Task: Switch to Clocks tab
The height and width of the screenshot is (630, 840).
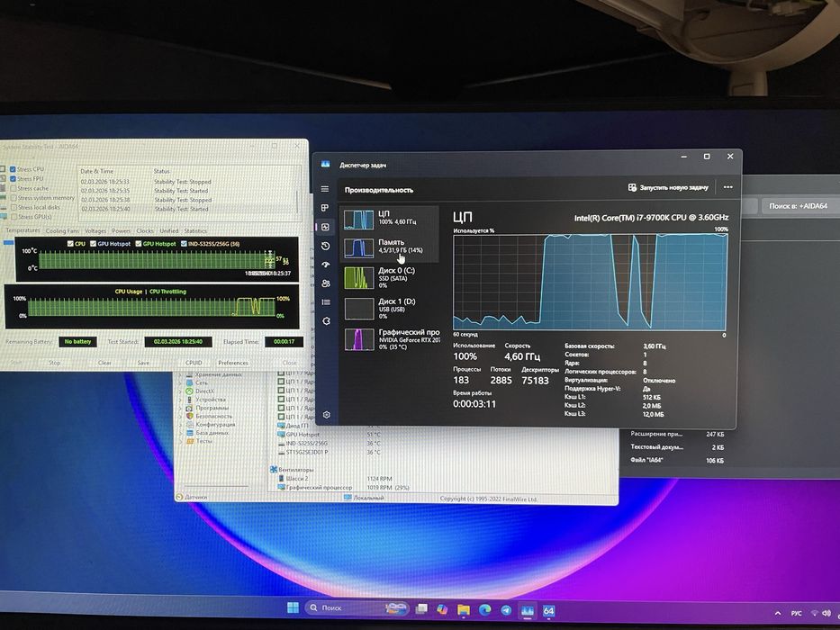Action: click(145, 231)
